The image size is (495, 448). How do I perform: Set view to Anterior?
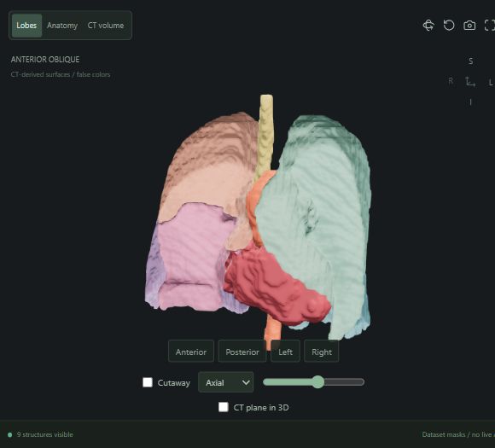tap(191, 352)
